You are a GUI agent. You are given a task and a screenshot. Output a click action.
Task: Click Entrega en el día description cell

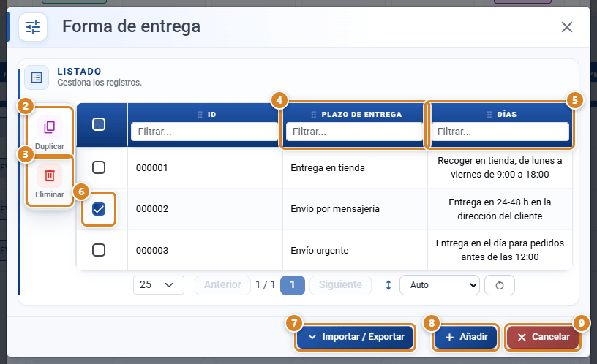pos(500,250)
